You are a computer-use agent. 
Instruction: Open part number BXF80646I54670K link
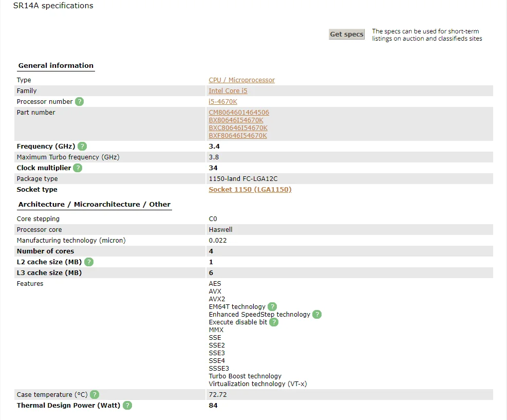[x=238, y=136]
